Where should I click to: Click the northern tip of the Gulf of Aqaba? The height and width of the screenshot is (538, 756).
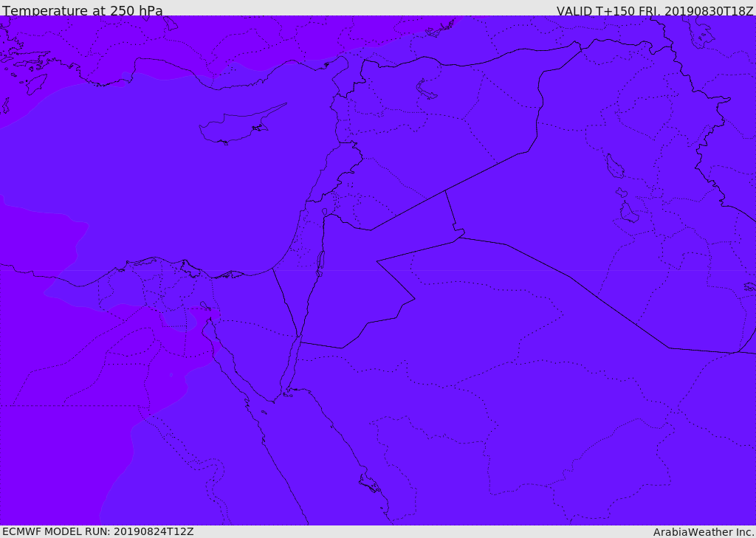pyautogui.click(x=298, y=339)
